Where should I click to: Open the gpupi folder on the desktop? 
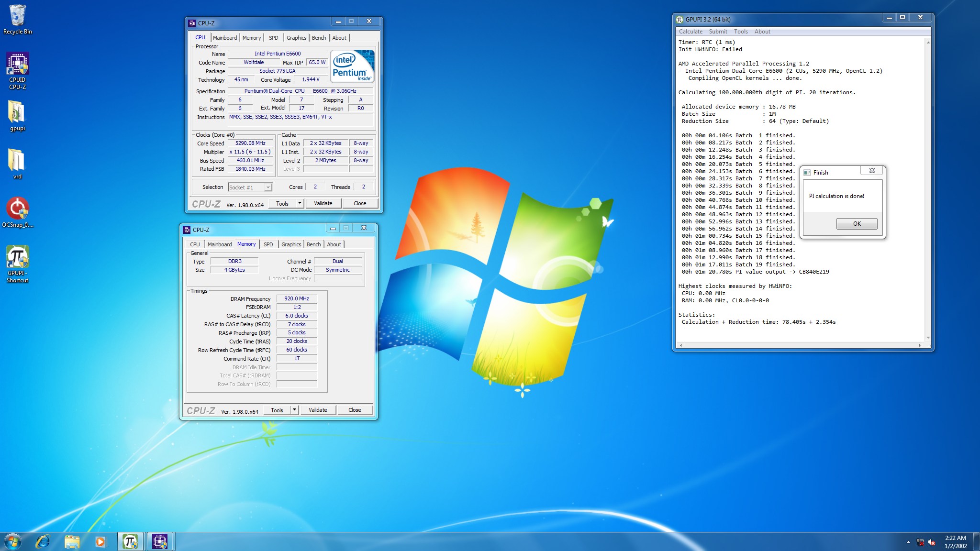[x=17, y=116]
